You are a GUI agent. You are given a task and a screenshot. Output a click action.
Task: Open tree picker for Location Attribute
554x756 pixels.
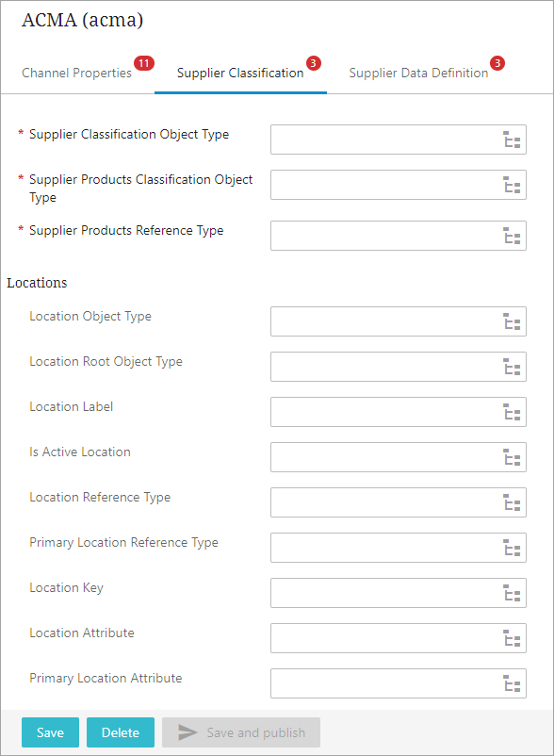tap(512, 638)
